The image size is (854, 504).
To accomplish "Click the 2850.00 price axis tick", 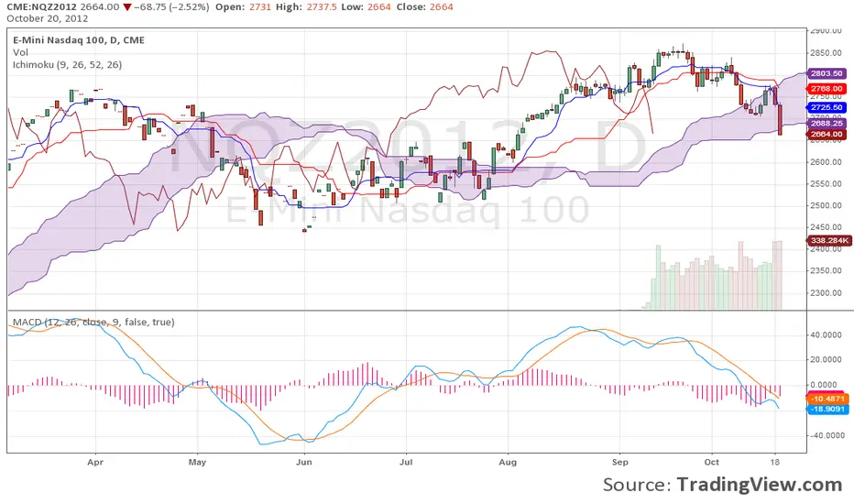I will pyautogui.click(x=827, y=53).
